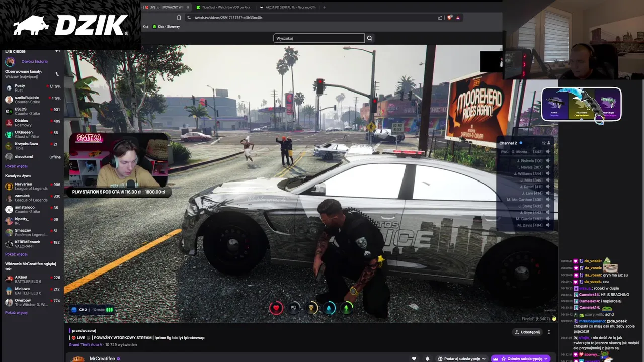Toggle the notification bell icon
Screen dimensions: 644x362
point(428,359)
